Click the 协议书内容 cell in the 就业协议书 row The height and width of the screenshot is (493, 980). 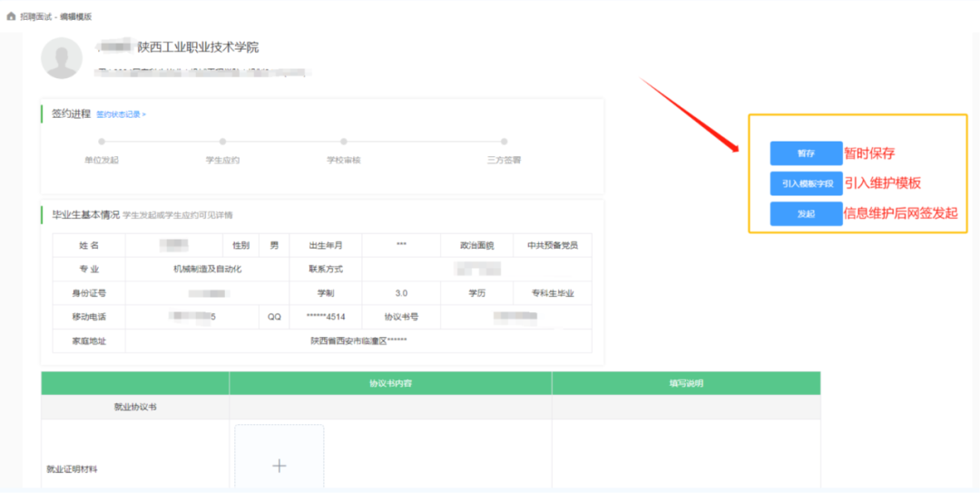pyautogui.click(x=390, y=407)
